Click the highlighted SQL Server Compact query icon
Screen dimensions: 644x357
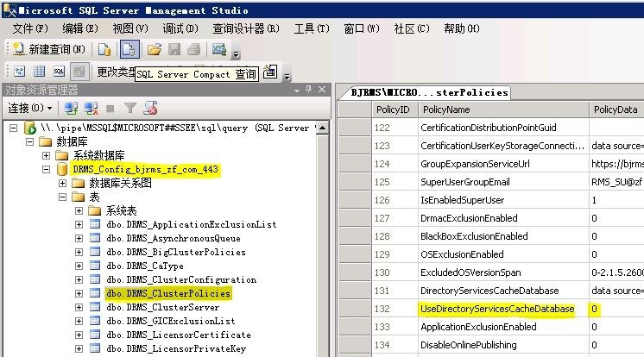tap(129, 50)
